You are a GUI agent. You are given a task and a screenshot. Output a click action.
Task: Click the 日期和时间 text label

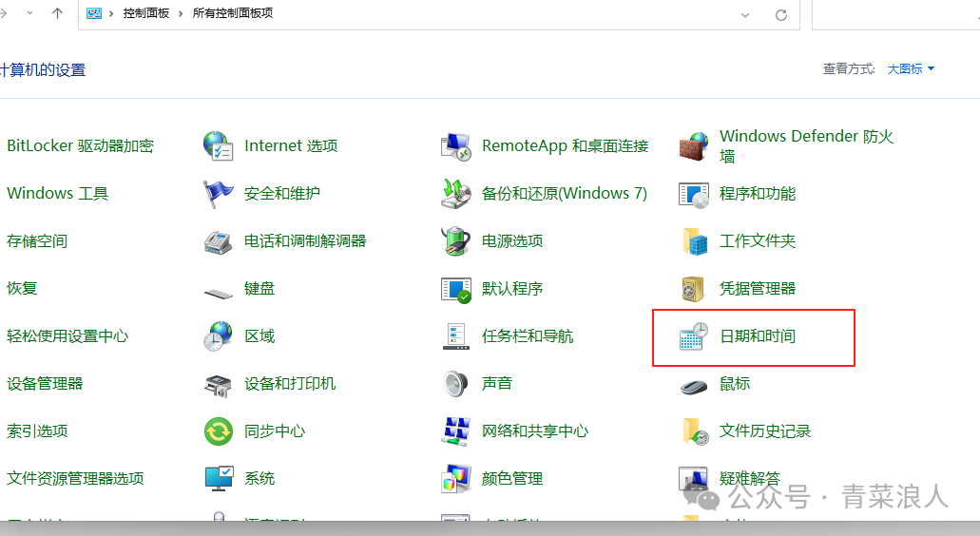[758, 336]
